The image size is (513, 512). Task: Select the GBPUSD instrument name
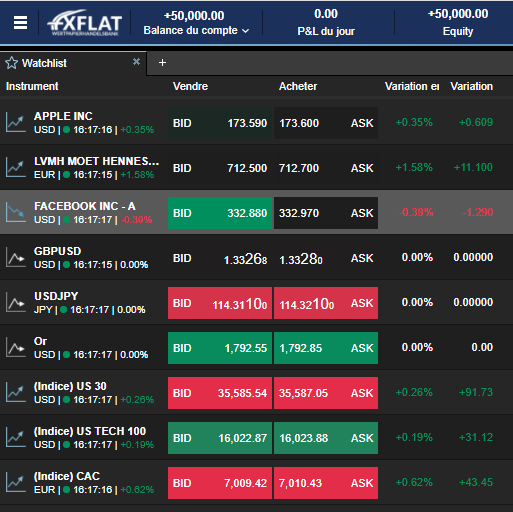point(57,251)
